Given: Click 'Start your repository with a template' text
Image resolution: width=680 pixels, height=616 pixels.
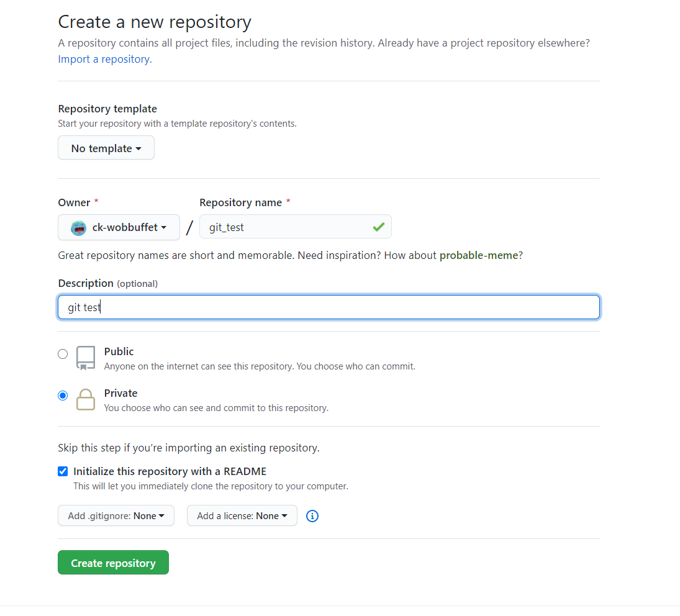Looking at the screenshot, I should [x=178, y=124].
